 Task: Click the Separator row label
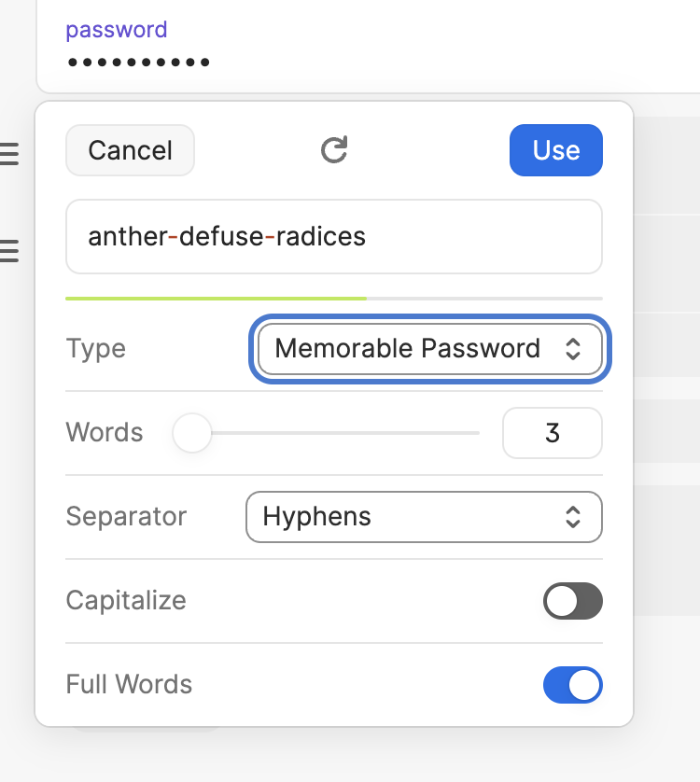pos(126,516)
